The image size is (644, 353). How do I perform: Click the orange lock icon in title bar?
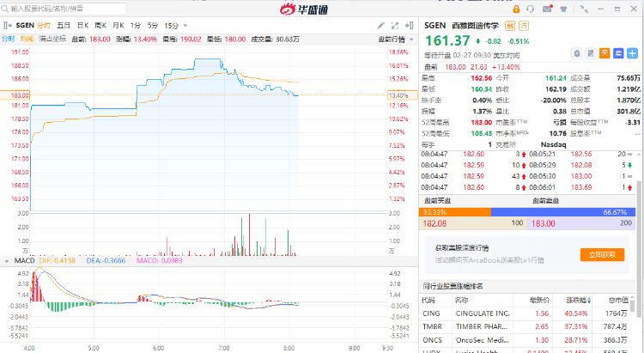pyautogui.click(x=516, y=9)
